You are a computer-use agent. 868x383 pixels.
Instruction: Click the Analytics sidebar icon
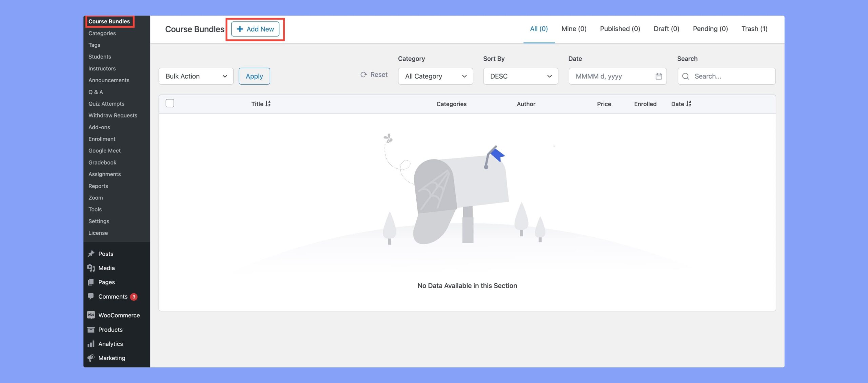tap(91, 344)
